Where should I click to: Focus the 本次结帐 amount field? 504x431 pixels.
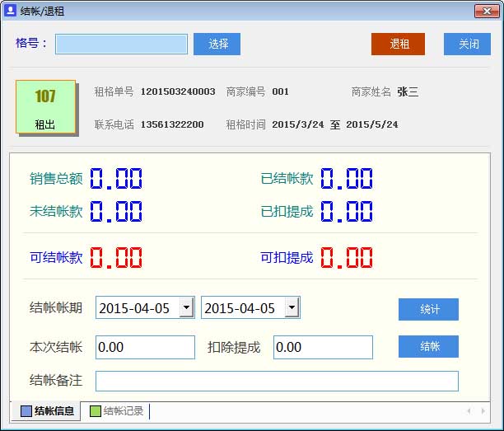145,348
